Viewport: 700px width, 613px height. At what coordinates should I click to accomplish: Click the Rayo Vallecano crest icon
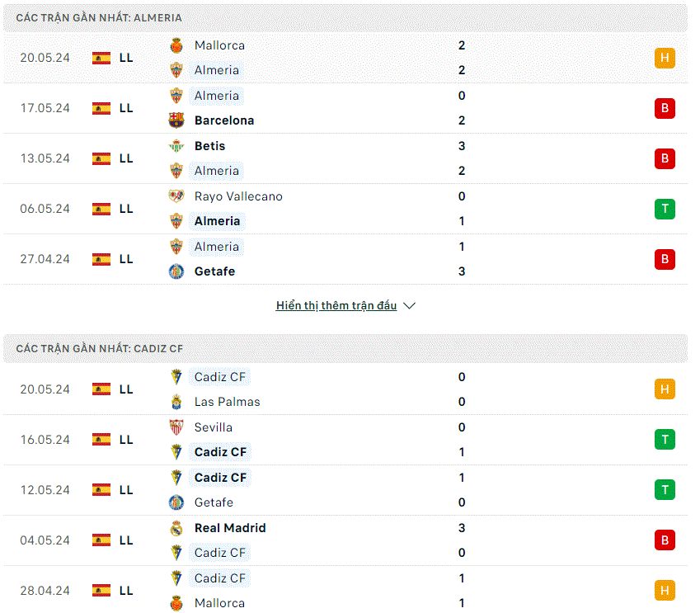click(176, 196)
